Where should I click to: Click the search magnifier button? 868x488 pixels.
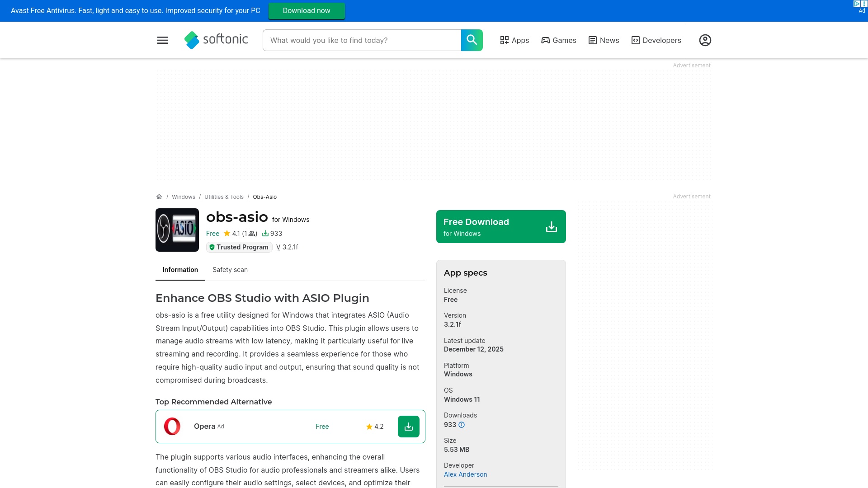pyautogui.click(x=472, y=40)
